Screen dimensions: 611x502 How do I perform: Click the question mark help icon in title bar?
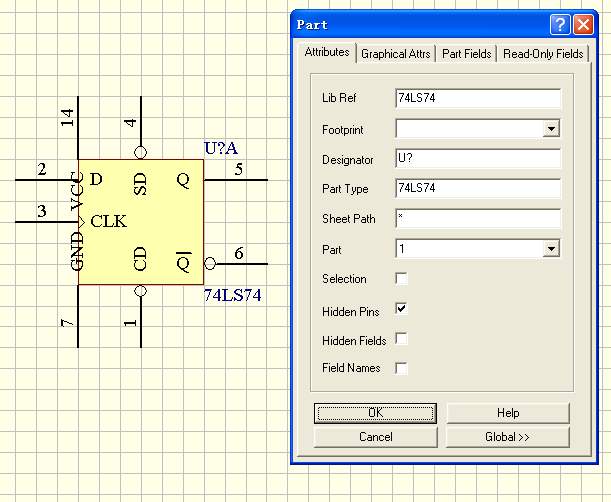coord(560,25)
